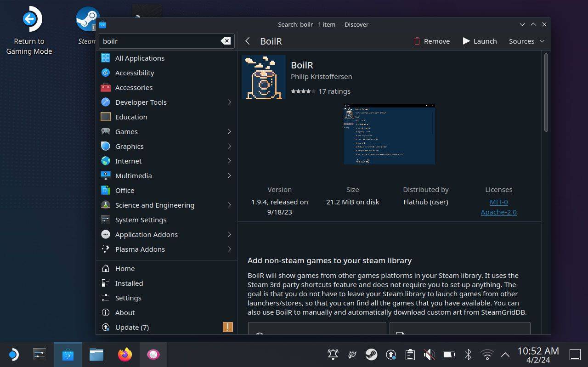Click the orange update warning badge
This screenshot has height=367, width=588.
[227, 327]
